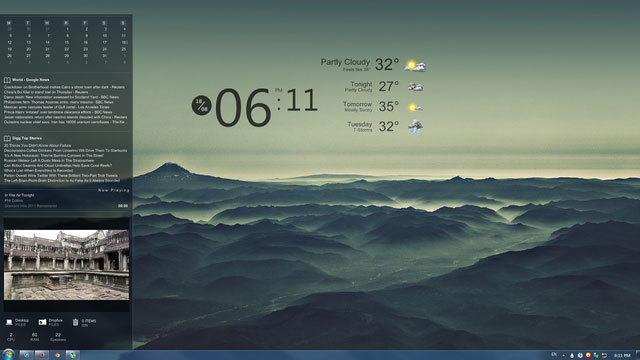Screen dimensions: 640x360
Task: Click the 18/08 date circle badge
Action: tap(202, 106)
